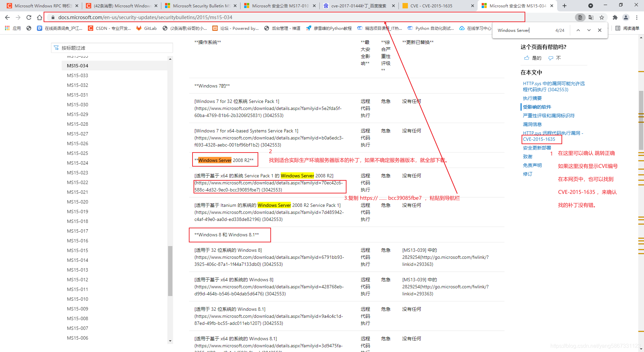The width and height of the screenshot is (644, 352).
Task: Open the 致谢 section link
Action: pos(528,157)
